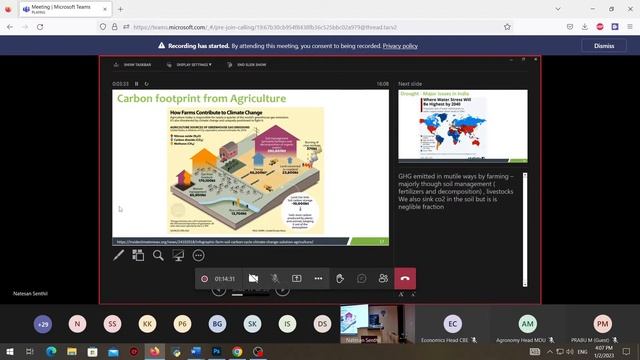
Task: Select the Zoom into slide magnifier
Action: (x=158, y=256)
